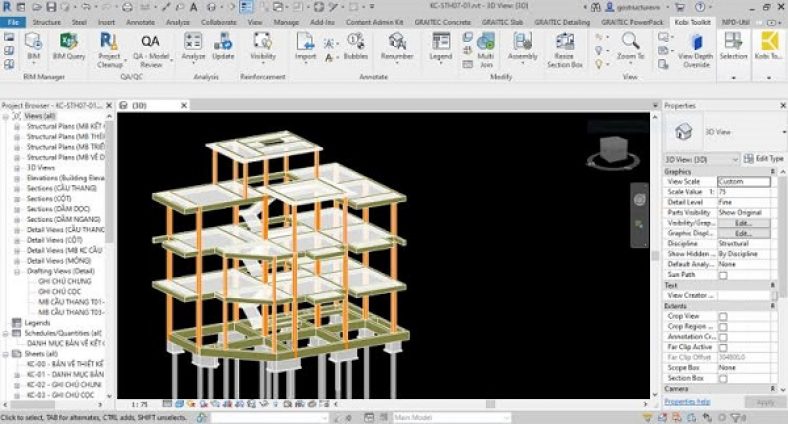Close the (3D) view tab
Viewport: 788px width, 424px height.
184,105
